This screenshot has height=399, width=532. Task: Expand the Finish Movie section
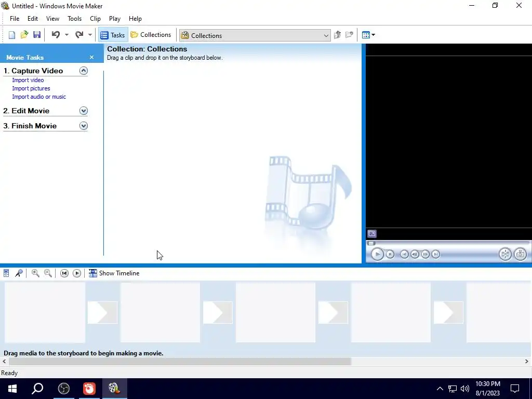(84, 126)
